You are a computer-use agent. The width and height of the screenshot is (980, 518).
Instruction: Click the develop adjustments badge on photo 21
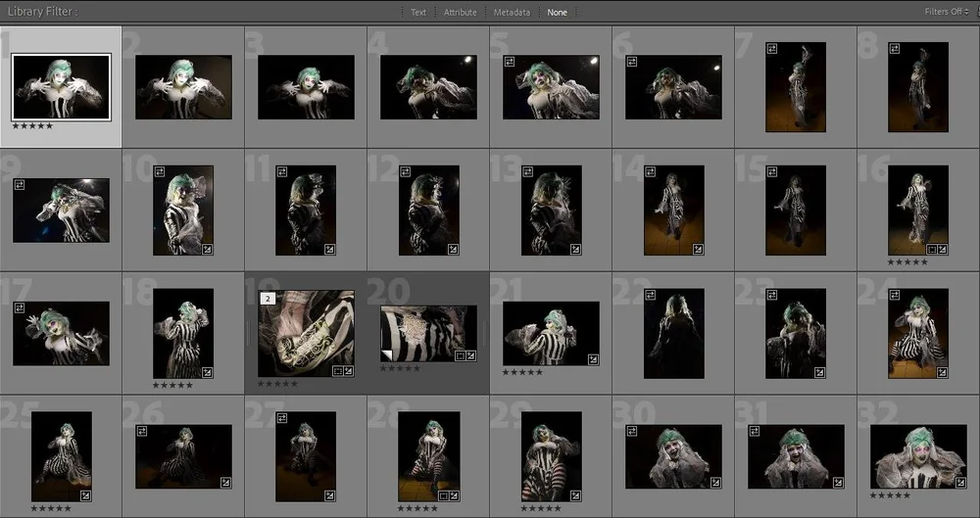pyautogui.click(x=593, y=359)
